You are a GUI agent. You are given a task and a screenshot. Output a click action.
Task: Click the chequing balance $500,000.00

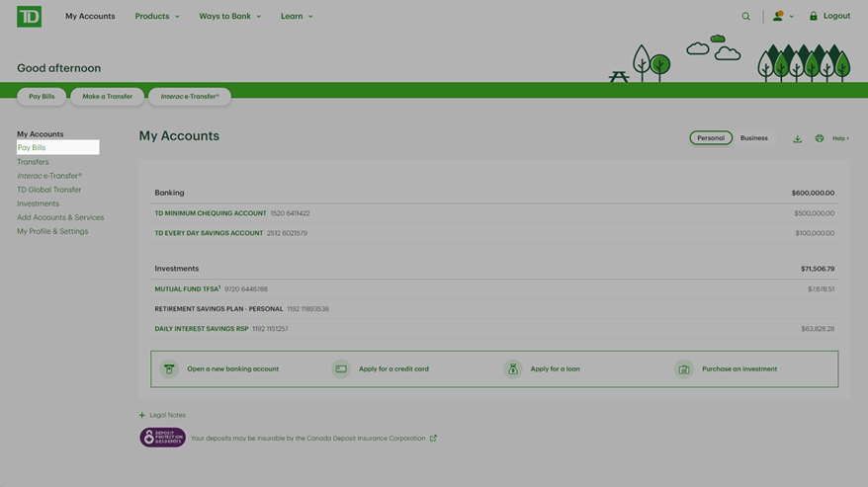click(x=815, y=213)
